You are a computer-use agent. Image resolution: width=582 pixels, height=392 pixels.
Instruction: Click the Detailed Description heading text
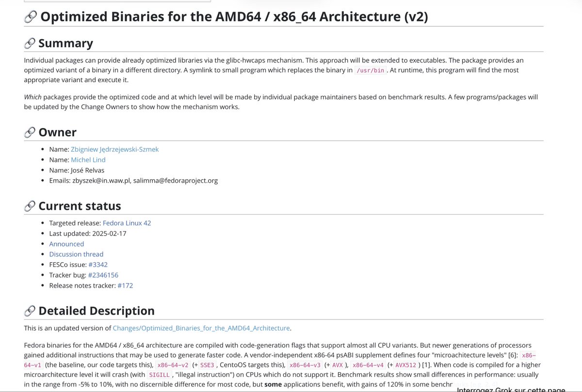(x=97, y=311)
